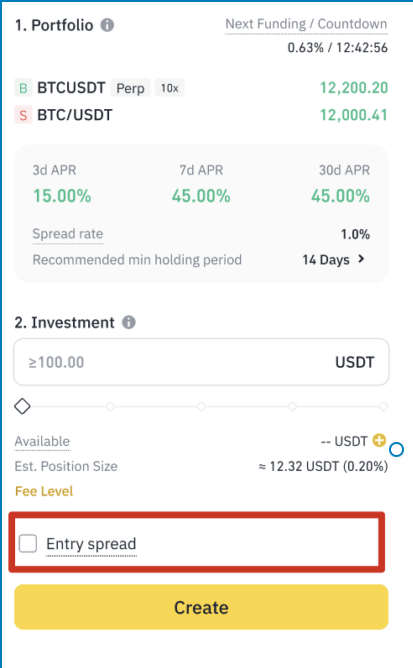413x668 pixels.
Task: Click the Available underlined label
Action: pos(42,441)
